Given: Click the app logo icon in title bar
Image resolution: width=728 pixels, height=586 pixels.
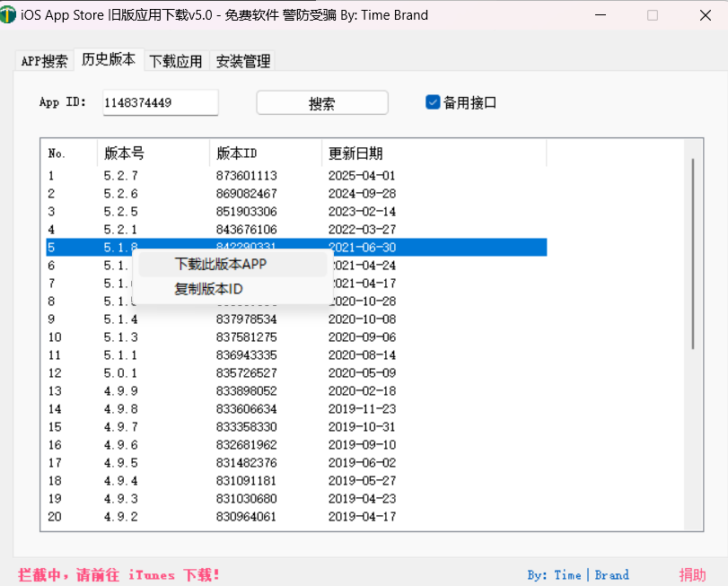Looking at the screenshot, I should pos(7,15).
